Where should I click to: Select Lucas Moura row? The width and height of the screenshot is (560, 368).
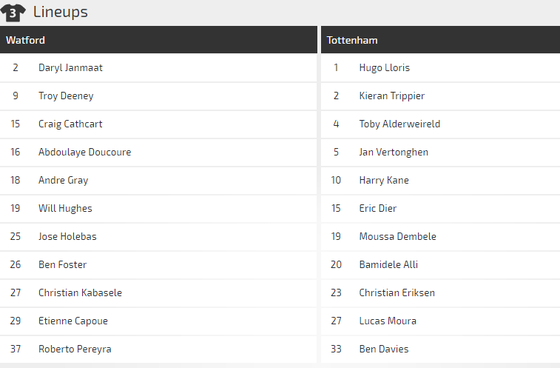click(440, 321)
